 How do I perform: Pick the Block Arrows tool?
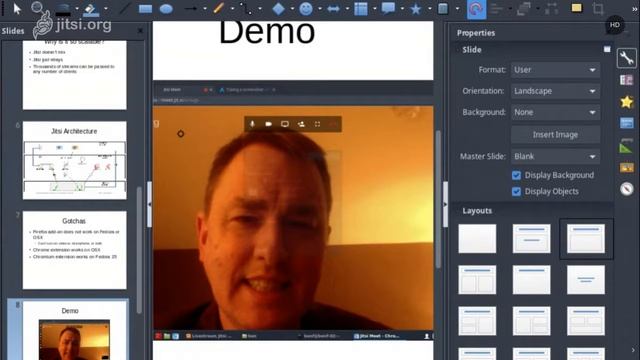[x=333, y=9]
